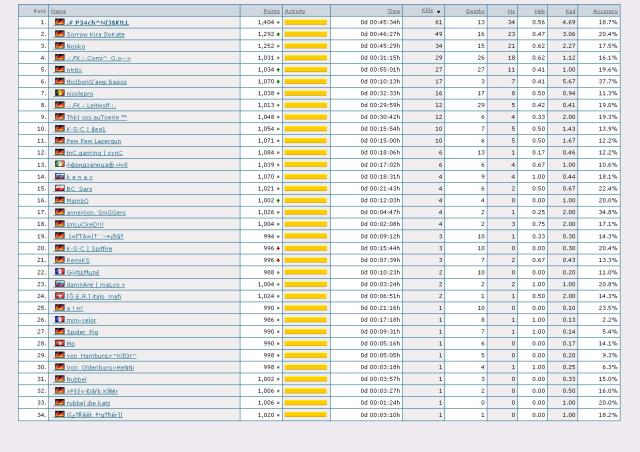The image size is (640, 452).
Task: Open the MambO player profile
Action: [x=77, y=200]
